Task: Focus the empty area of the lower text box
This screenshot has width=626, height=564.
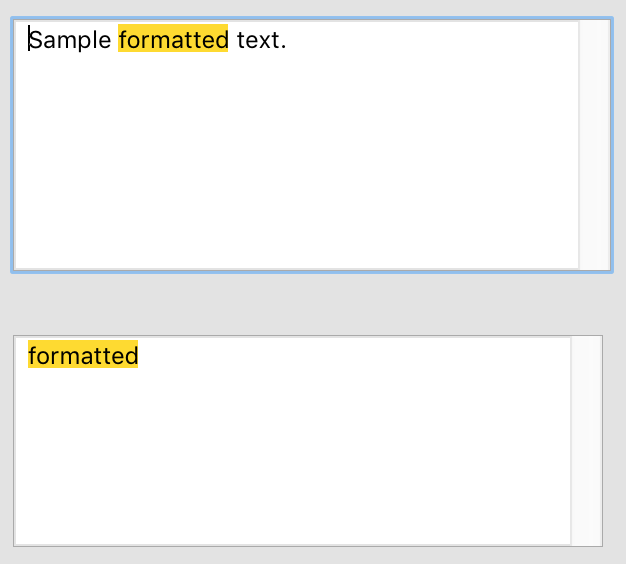Action: pyautogui.click(x=292, y=460)
